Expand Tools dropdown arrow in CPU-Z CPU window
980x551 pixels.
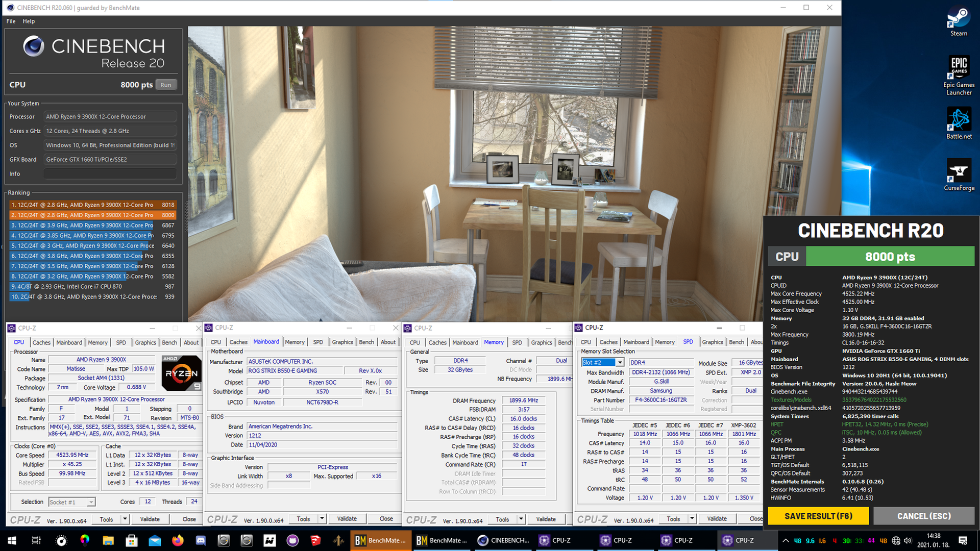125,519
